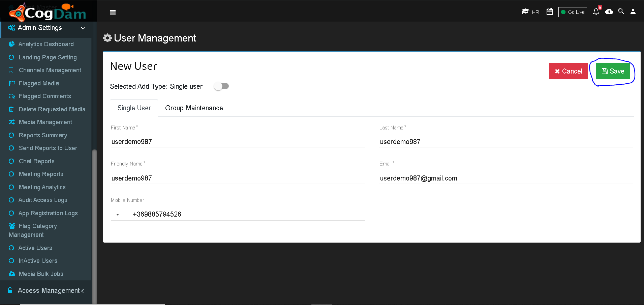Select the Single User tab

click(x=134, y=108)
